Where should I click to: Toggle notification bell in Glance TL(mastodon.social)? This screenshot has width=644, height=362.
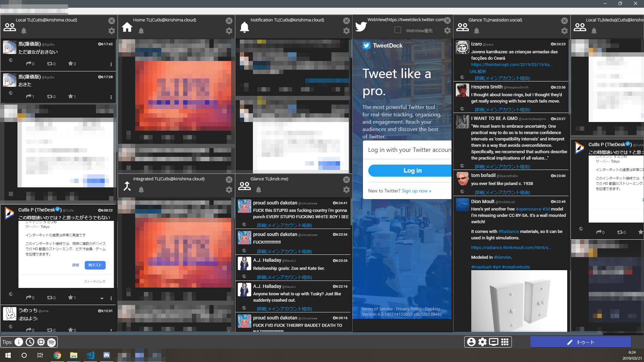477,31
